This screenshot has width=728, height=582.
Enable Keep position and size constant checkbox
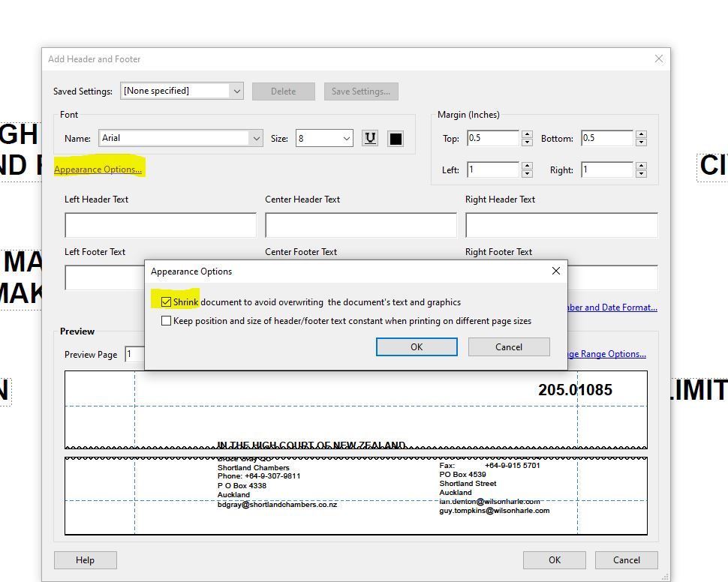[166, 321]
